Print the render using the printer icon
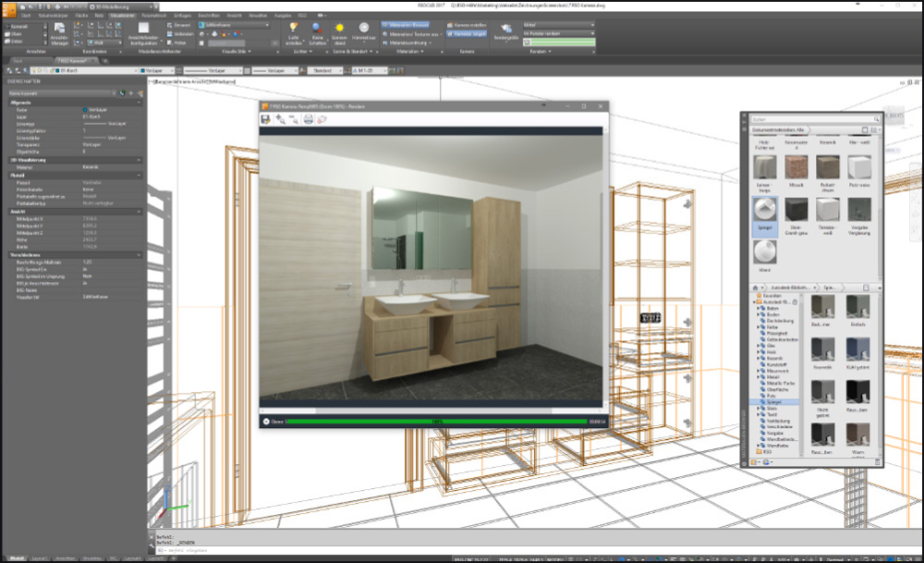This screenshot has width=924, height=563. point(309,119)
